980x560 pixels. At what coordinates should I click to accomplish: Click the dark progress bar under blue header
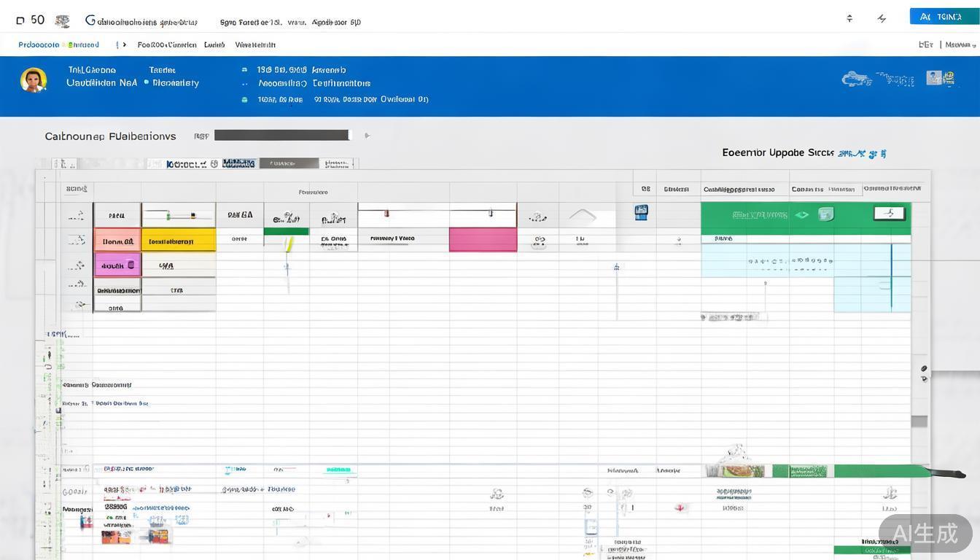tap(281, 135)
